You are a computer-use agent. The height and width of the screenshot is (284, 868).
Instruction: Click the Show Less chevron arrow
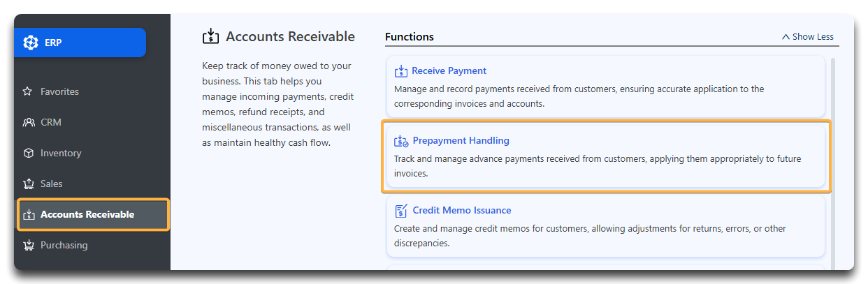tap(786, 37)
